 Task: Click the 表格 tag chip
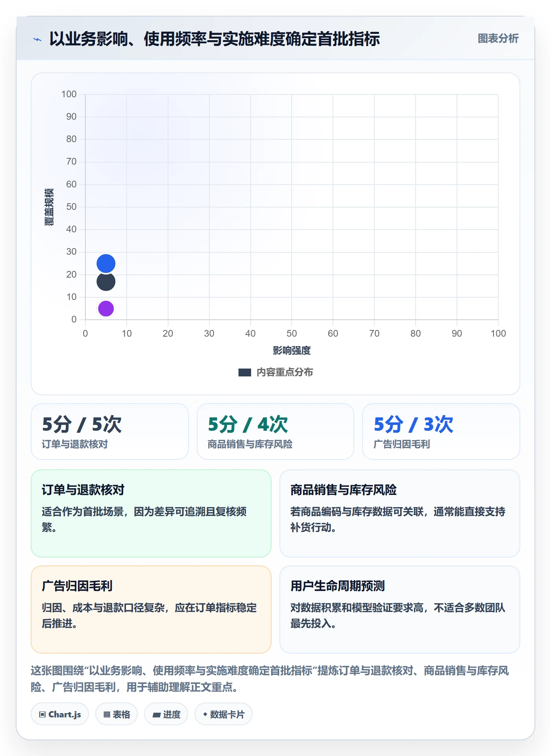[x=116, y=714]
